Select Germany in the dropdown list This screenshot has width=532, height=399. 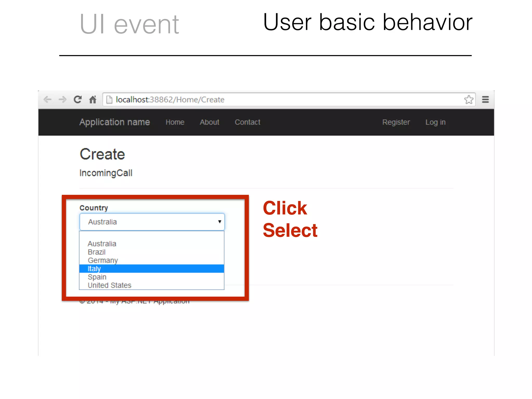(x=152, y=260)
